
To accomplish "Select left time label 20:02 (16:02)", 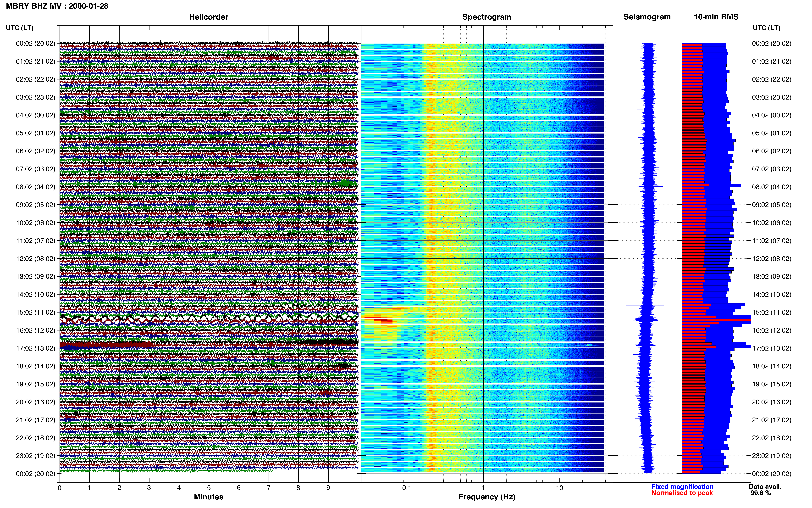I will click(x=36, y=402).
